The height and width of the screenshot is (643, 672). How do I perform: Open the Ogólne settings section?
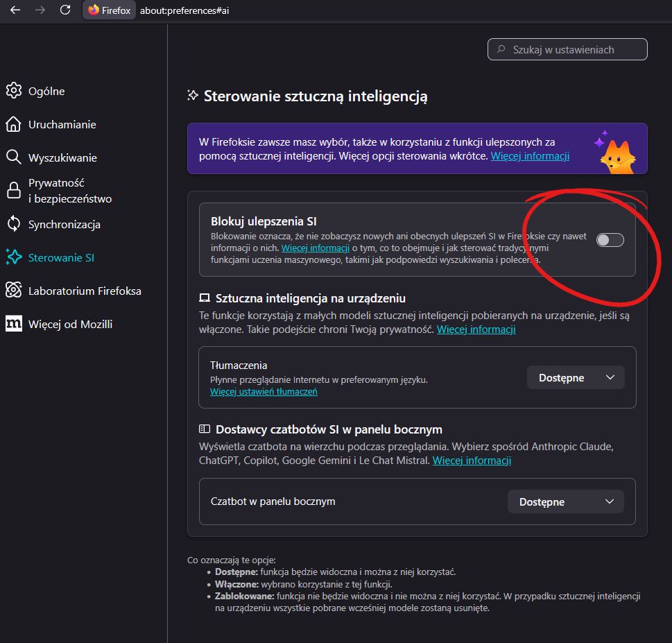pyautogui.click(x=14, y=90)
